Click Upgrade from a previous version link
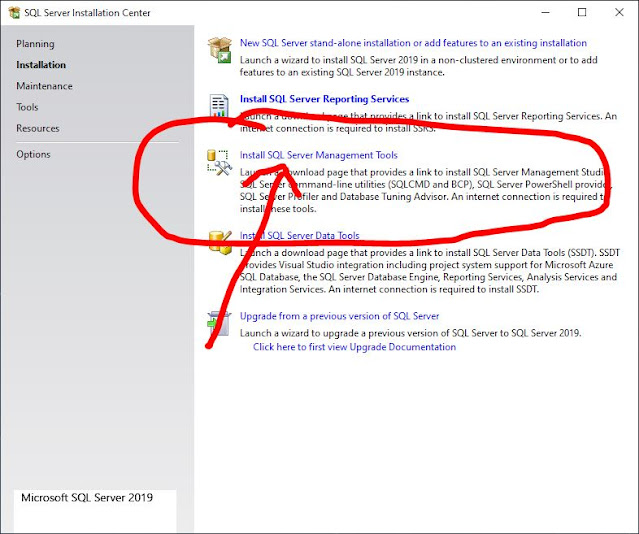This screenshot has height=534, width=639. click(x=339, y=316)
